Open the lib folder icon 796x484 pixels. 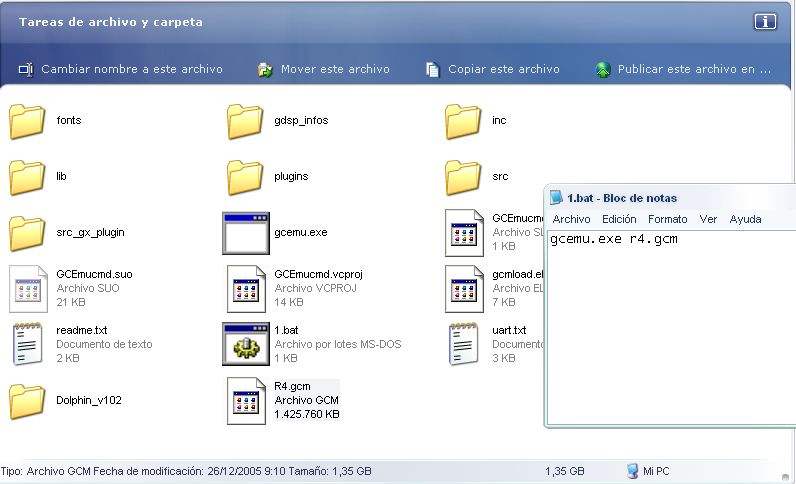coord(27,177)
